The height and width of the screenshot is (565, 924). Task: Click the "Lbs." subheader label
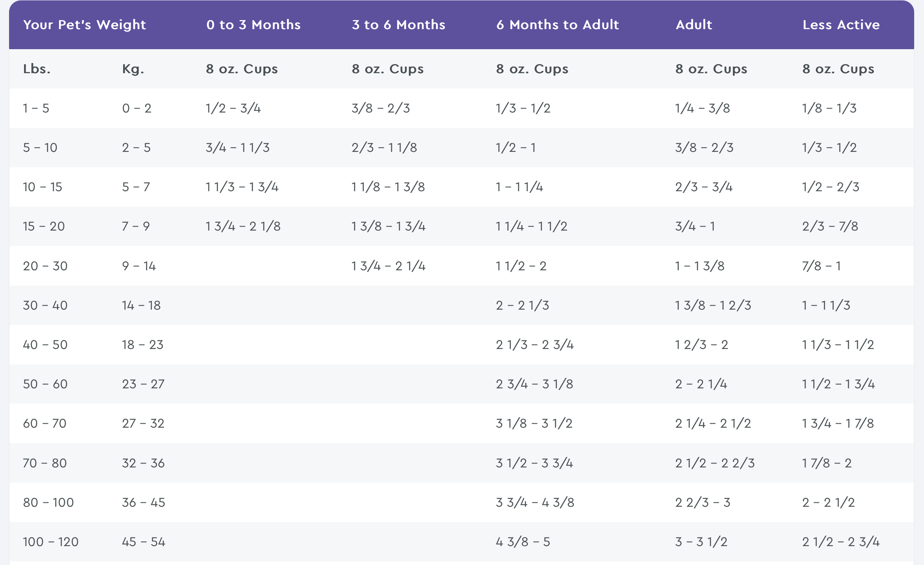pos(37,69)
